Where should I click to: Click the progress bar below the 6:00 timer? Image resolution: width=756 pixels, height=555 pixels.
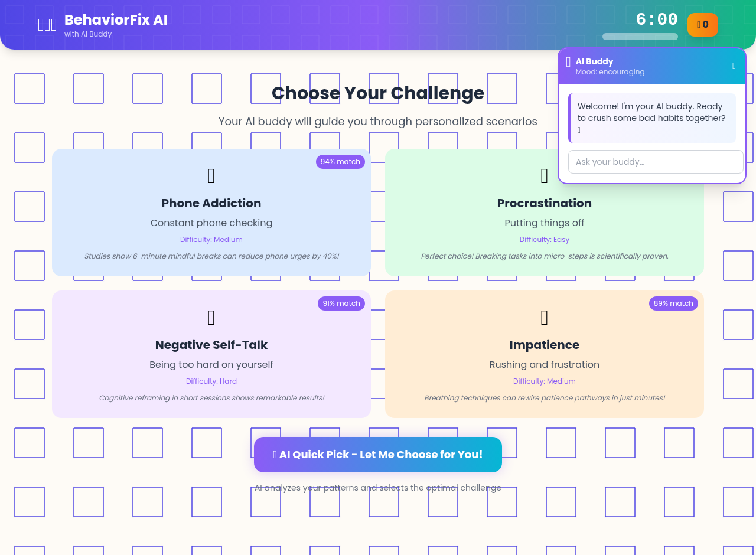click(640, 36)
